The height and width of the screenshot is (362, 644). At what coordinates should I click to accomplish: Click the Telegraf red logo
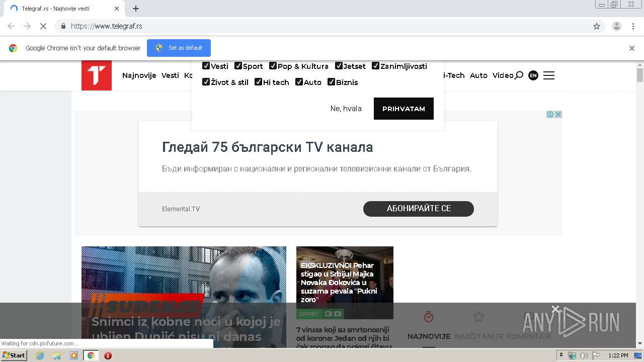point(97,75)
